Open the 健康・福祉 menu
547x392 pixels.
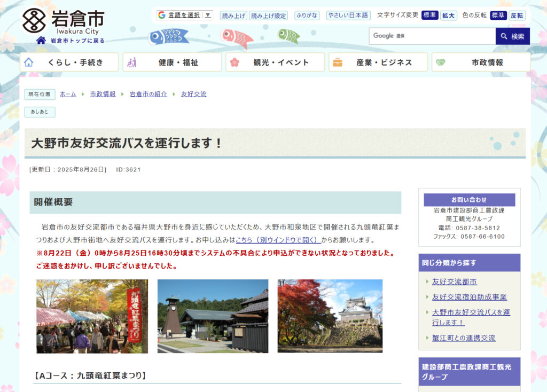(172, 62)
